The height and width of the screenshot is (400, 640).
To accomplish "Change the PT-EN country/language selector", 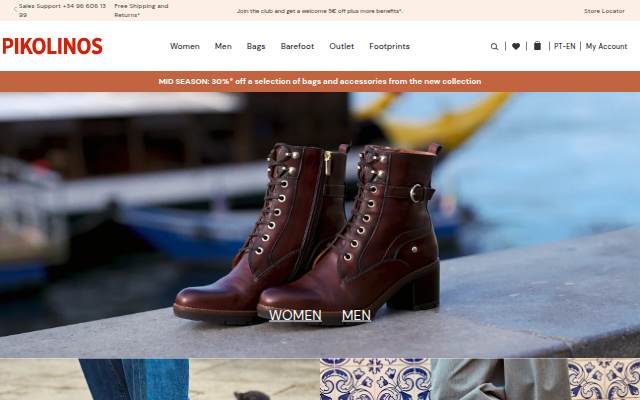I will (564, 47).
